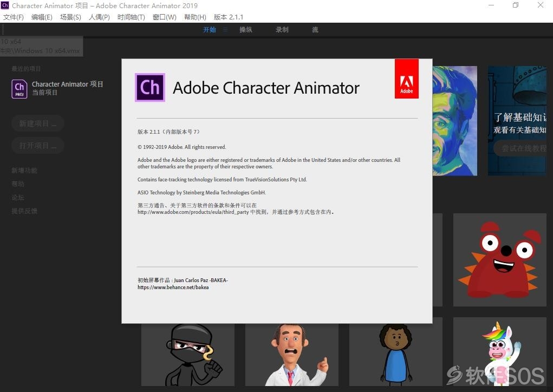Open the 编辑(E) menu
553x392 pixels.
tap(42, 17)
